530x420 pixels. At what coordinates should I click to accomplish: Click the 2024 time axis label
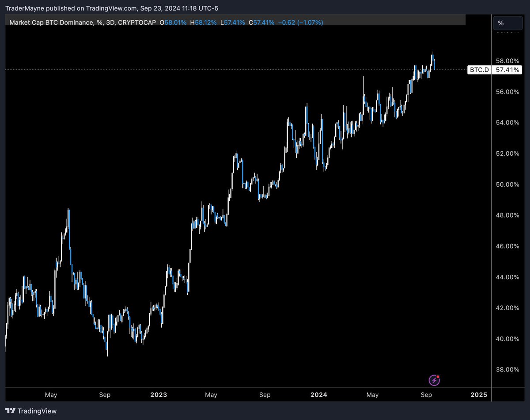(319, 395)
